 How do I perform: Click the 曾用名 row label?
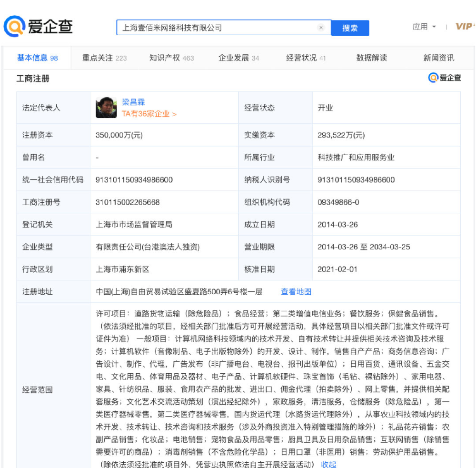click(x=33, y=157)
